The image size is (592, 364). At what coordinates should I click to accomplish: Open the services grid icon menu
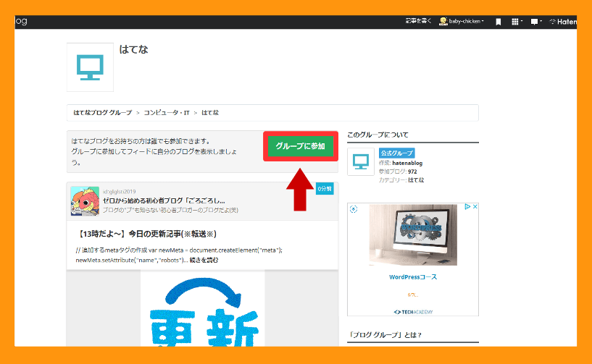[x=517, y=22]
